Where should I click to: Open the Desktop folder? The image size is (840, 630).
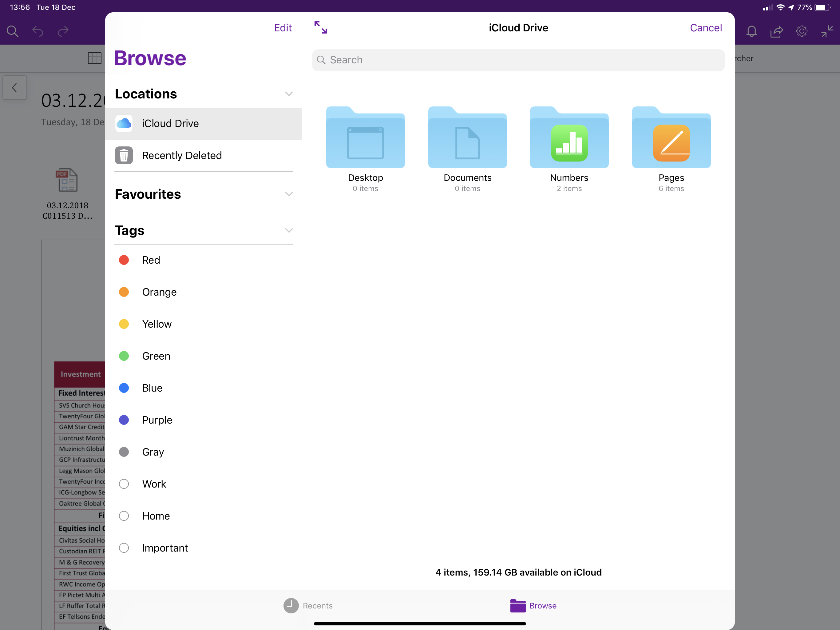coord(365,149)
